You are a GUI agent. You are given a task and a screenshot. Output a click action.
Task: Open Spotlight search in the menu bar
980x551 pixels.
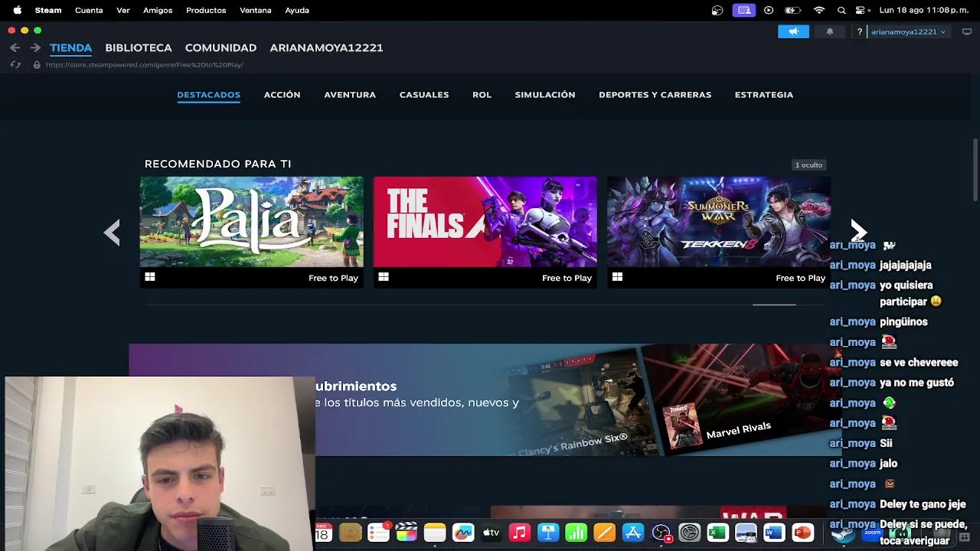(x=841, y=10)
